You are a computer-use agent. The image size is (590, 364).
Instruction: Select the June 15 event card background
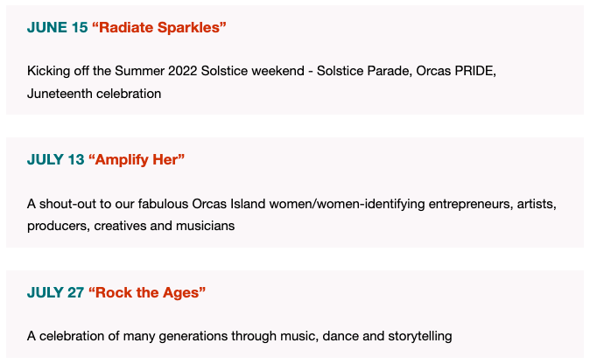point(295,59)
